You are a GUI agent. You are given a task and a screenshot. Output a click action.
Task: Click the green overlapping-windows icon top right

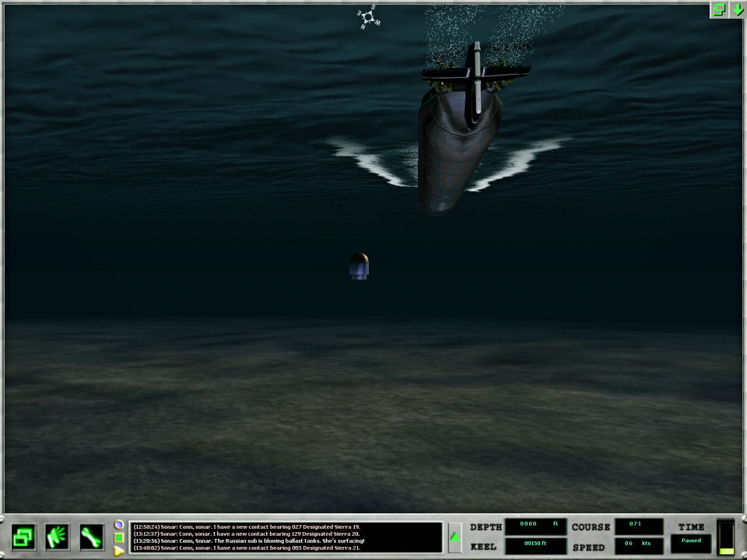719,9
